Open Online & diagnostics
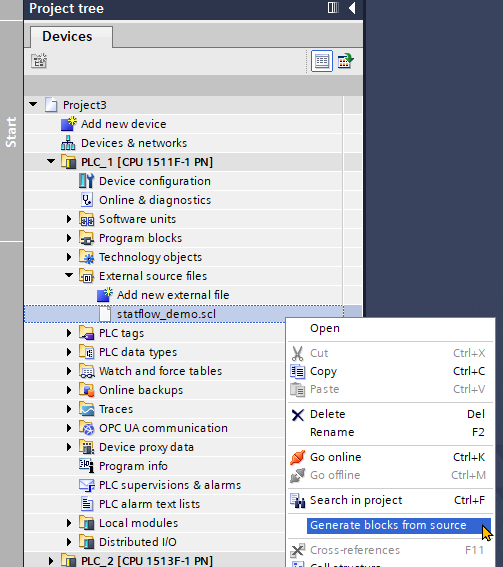The height and width of the screenshot is (567, 503). click(155, 200)
